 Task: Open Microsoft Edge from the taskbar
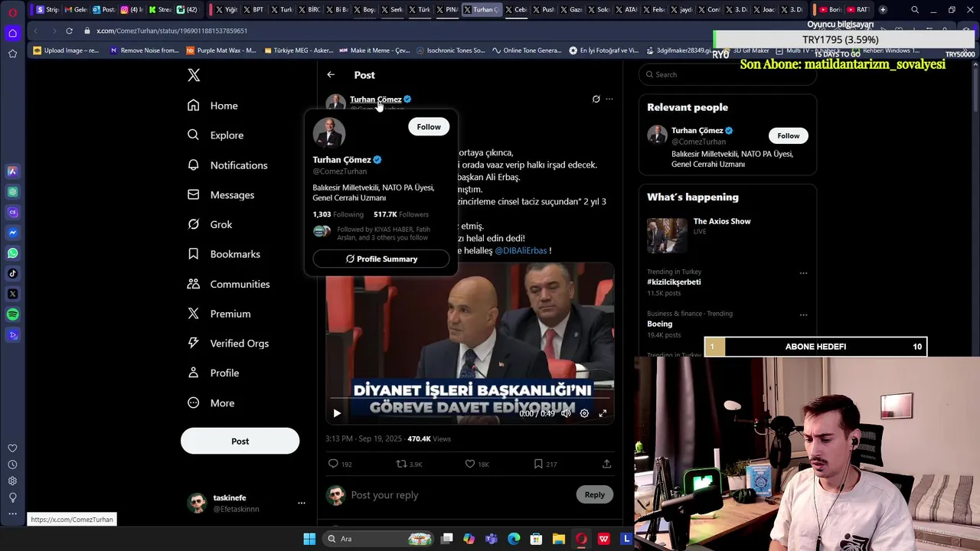514,539
